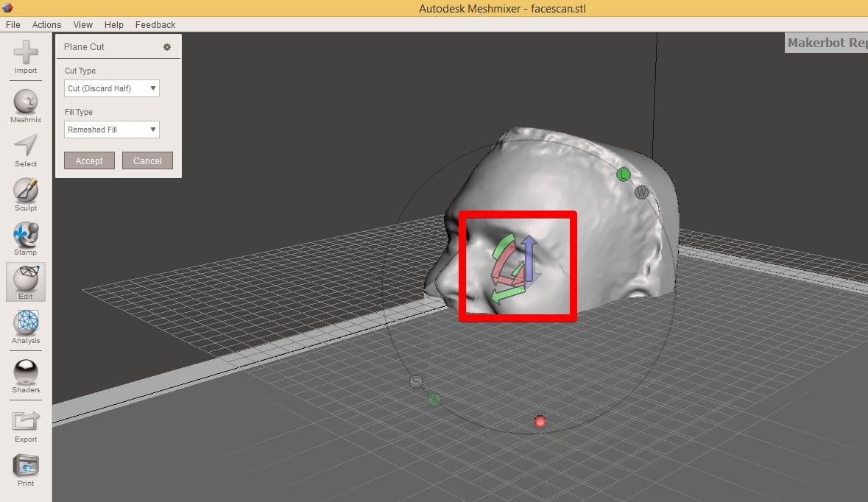Click the Plane Cut panel title
The image size is (868, 502).
(x=84, y=47)
